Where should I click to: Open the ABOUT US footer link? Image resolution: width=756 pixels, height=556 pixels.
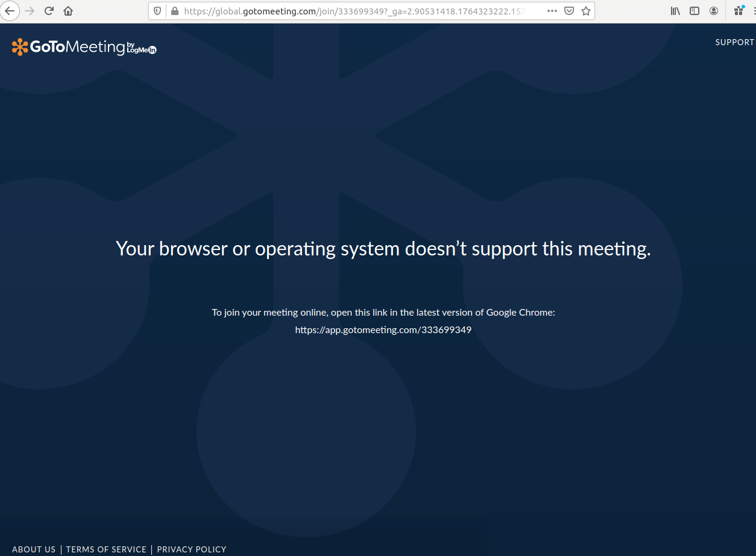pos(34,549)
